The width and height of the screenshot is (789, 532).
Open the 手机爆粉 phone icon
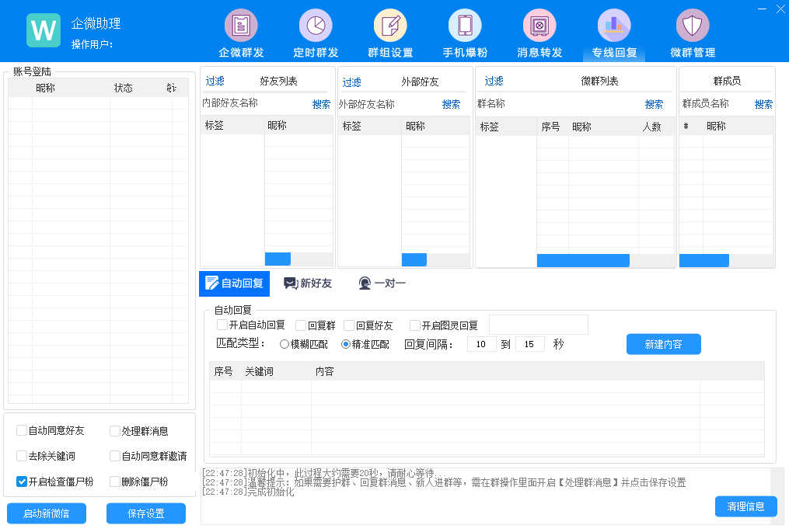(x=465, y=26)
